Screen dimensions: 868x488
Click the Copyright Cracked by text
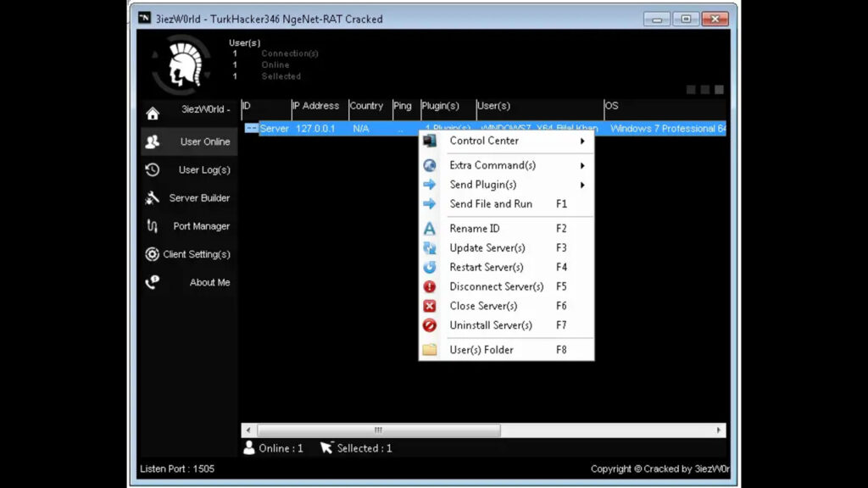(659, 469)
